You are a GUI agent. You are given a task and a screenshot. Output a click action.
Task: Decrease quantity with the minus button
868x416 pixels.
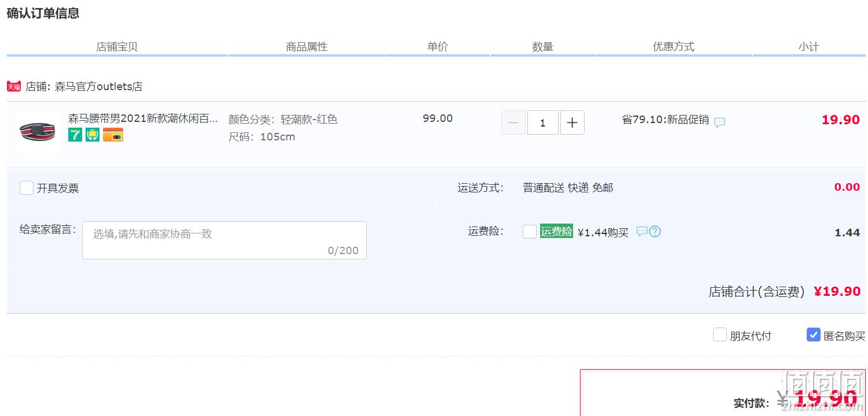(x=514, y=122)
